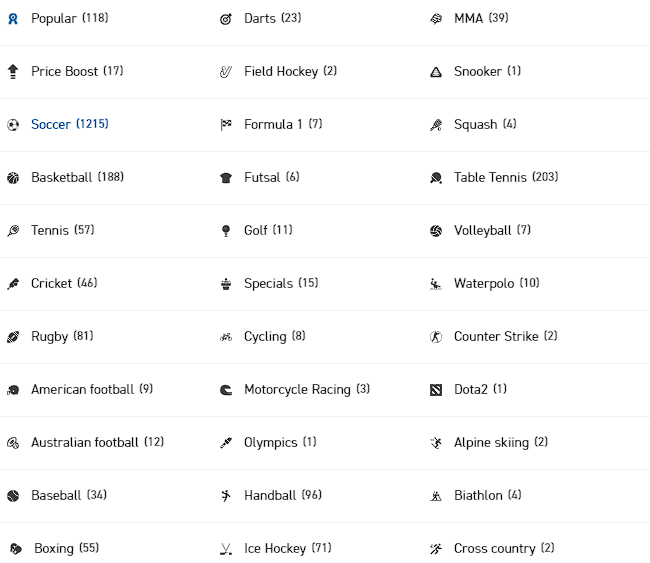Image resolution: width=650 pixels, height=563 pixels.
Task: Select the darts target icon
Action: 226,19
